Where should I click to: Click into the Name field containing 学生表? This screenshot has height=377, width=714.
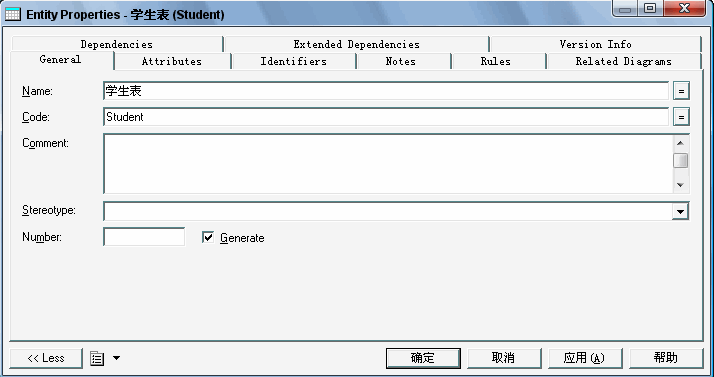click(386, 91)
